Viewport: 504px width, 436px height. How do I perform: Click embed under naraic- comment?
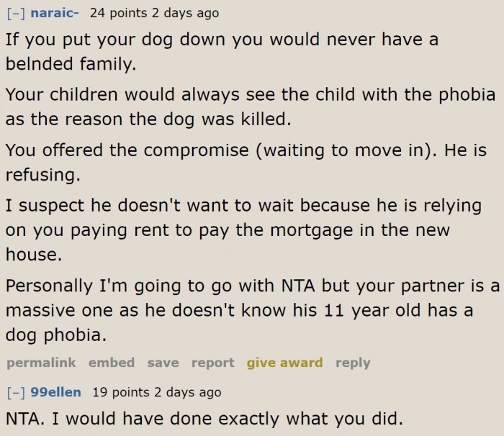click(x=111, y=363)
